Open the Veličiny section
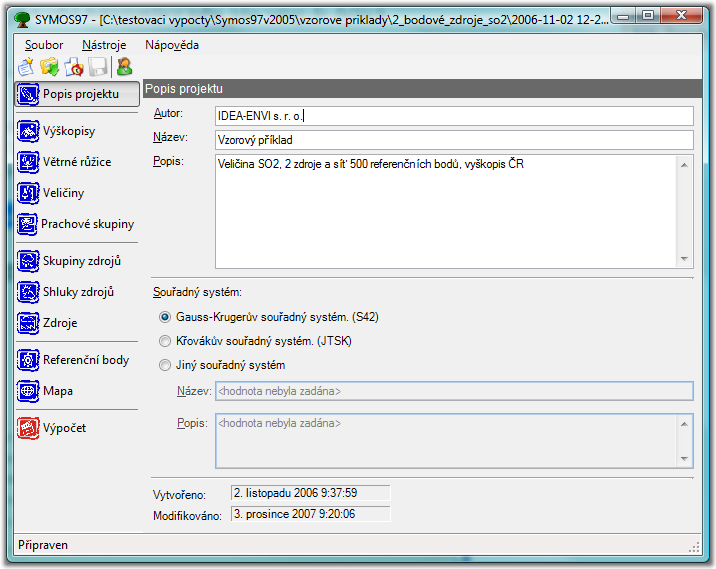 [51, 193]
